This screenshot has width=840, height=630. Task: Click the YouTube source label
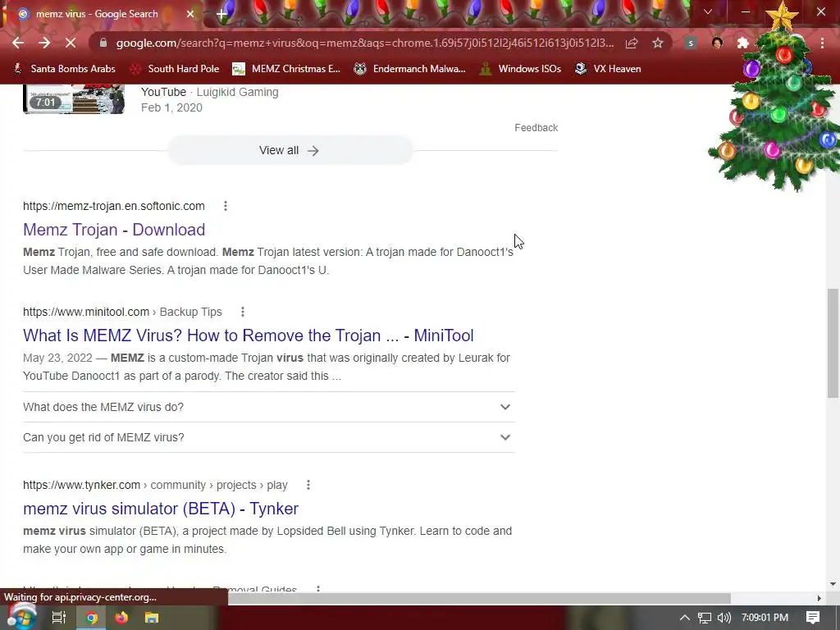(x=163, y=92)
